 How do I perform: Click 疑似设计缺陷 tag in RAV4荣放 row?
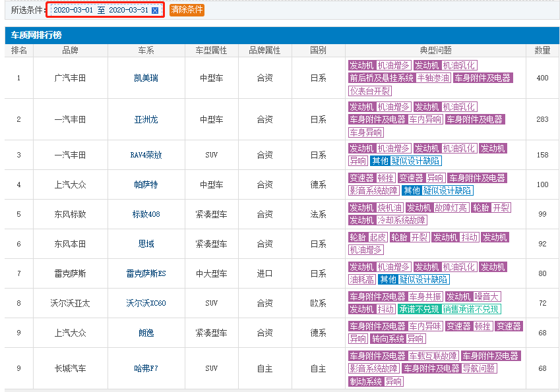click(x=416, y=161)
